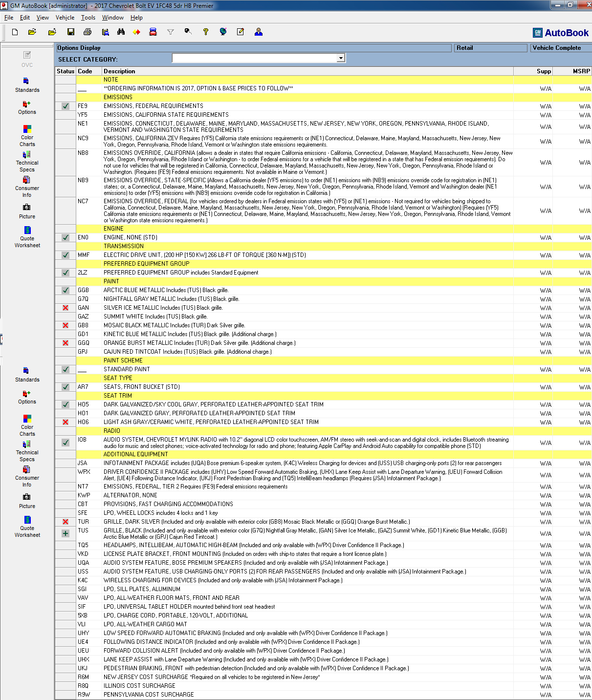
Task: Click the MSRP column header
Action: [581, 71]
